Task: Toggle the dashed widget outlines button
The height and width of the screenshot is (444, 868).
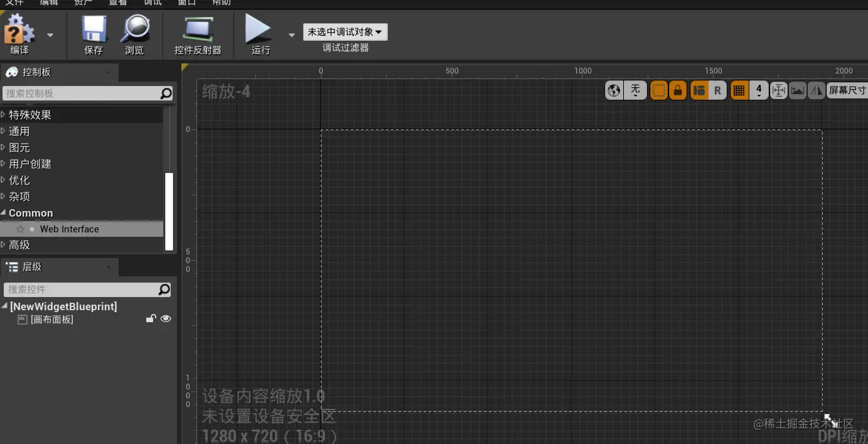Action: pos(658,90)
